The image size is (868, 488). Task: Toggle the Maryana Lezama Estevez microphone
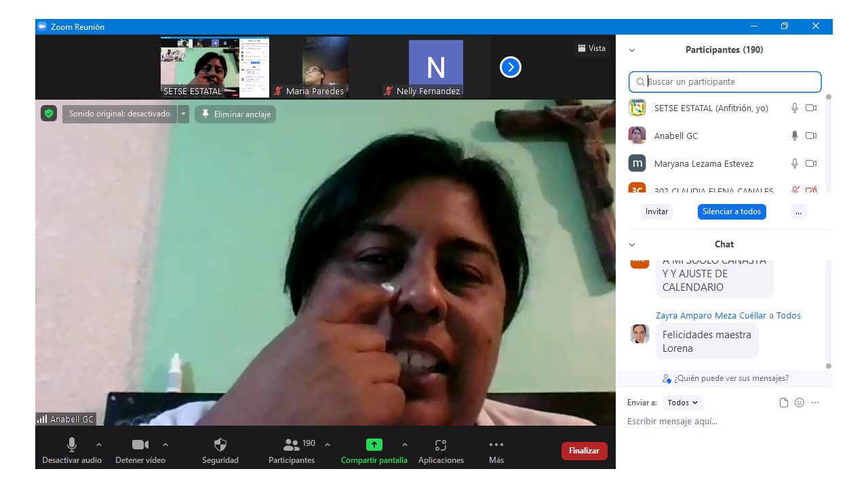click(x=795, y=163)
